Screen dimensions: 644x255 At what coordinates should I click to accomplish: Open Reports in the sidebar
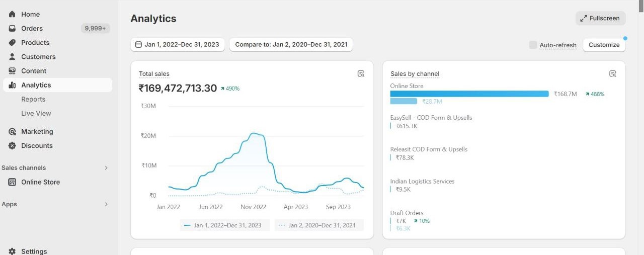tap(33, 99)
